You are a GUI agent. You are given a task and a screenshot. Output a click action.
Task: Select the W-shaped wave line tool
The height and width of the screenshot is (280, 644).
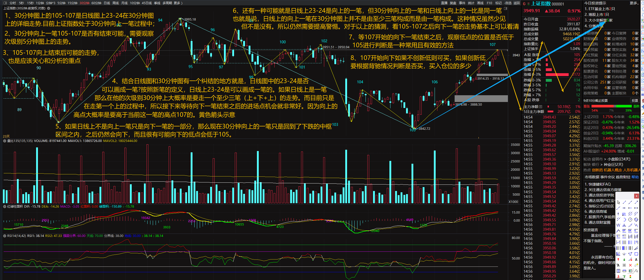pos(618,225)
